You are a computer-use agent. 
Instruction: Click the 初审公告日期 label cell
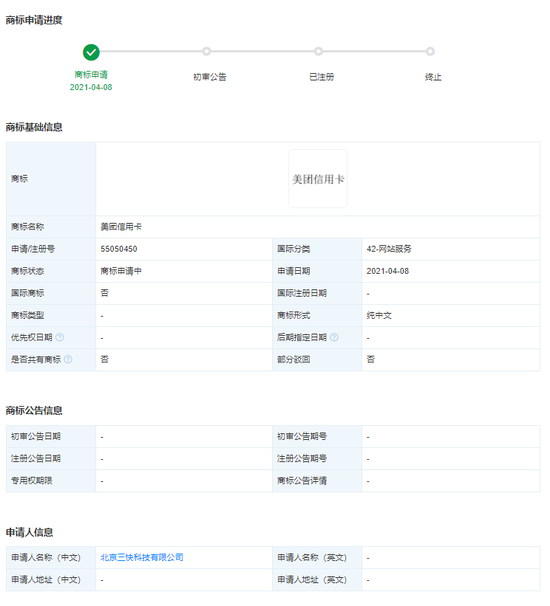51,436
